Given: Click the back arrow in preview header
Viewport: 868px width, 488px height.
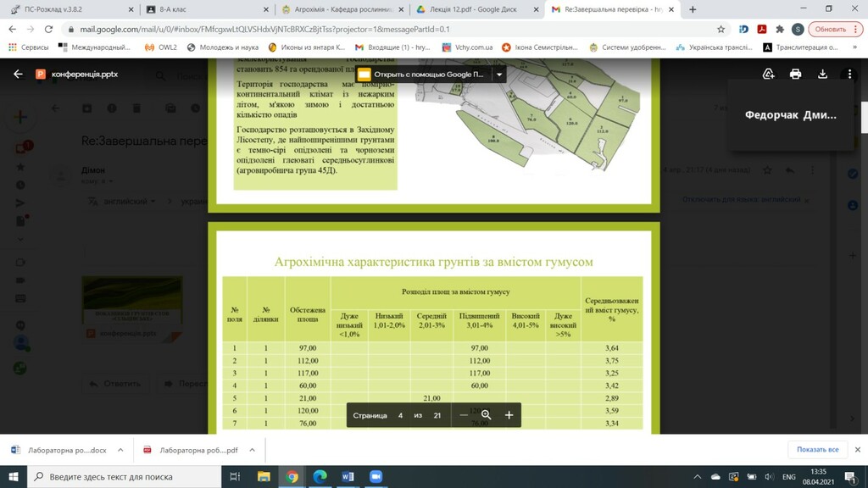Looking at the screenshot, I should 19,74.
